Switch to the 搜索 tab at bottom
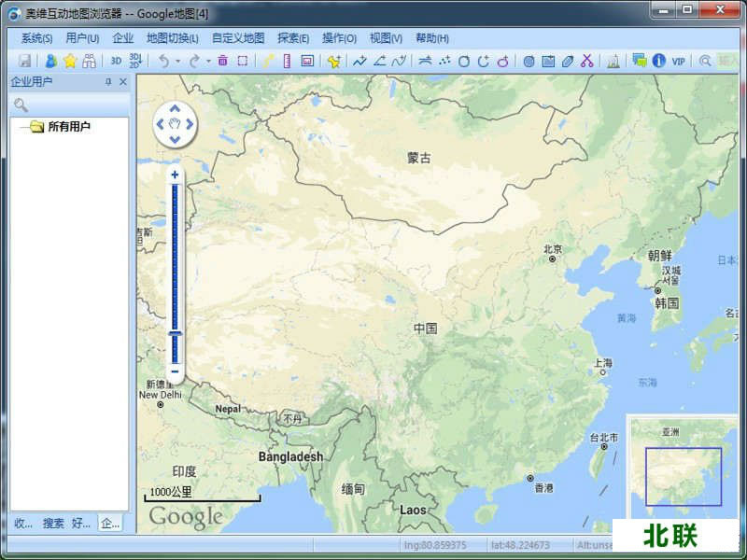 [x=53, y=524]
